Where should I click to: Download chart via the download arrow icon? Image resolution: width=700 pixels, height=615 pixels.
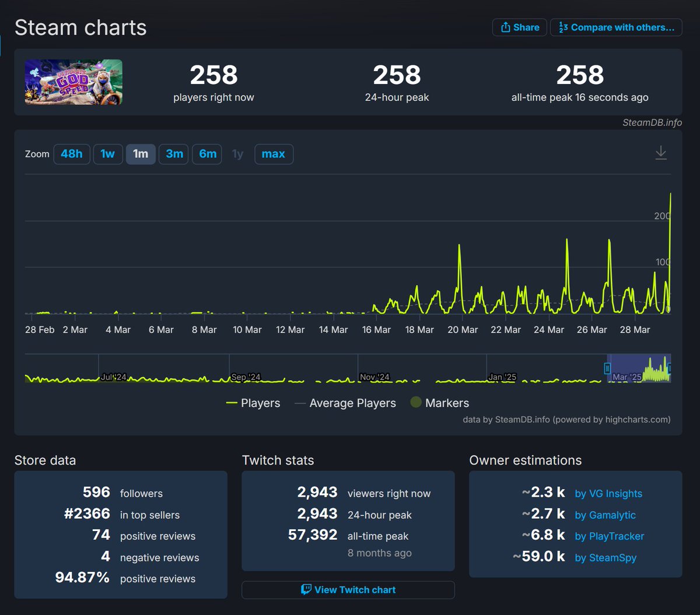pos(660,153)
